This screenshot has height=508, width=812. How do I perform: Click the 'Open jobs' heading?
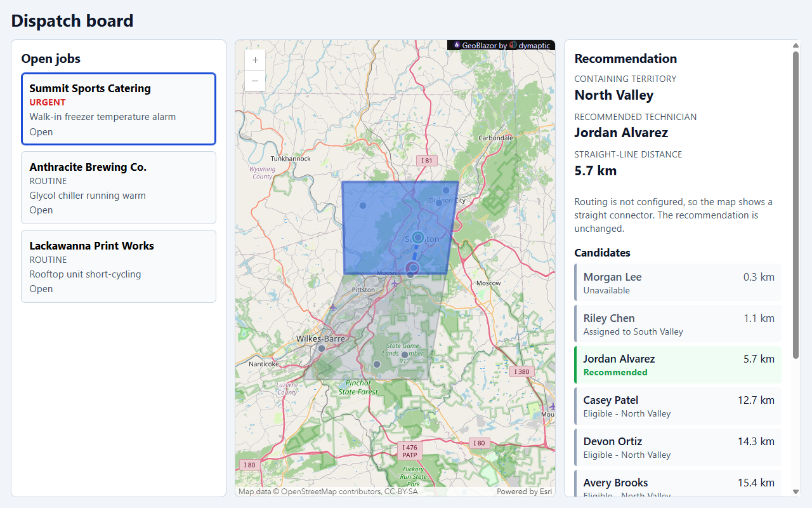(x=51, y=59)
